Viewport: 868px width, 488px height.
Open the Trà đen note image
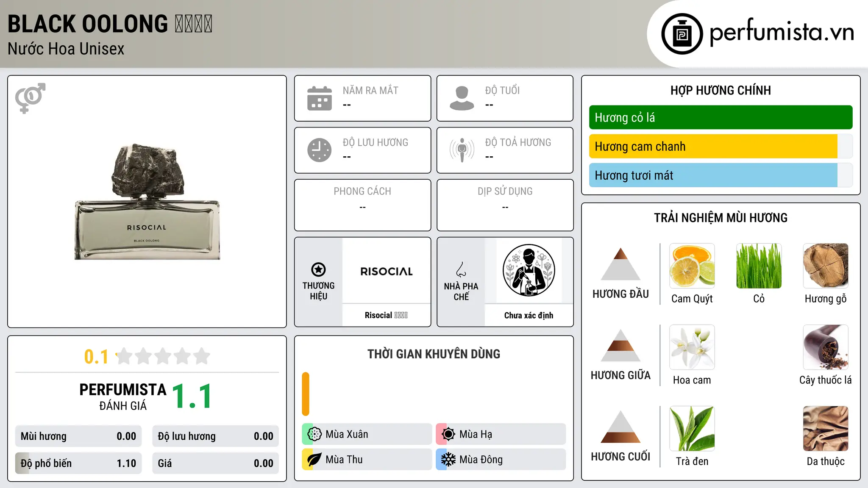[692, 429]
